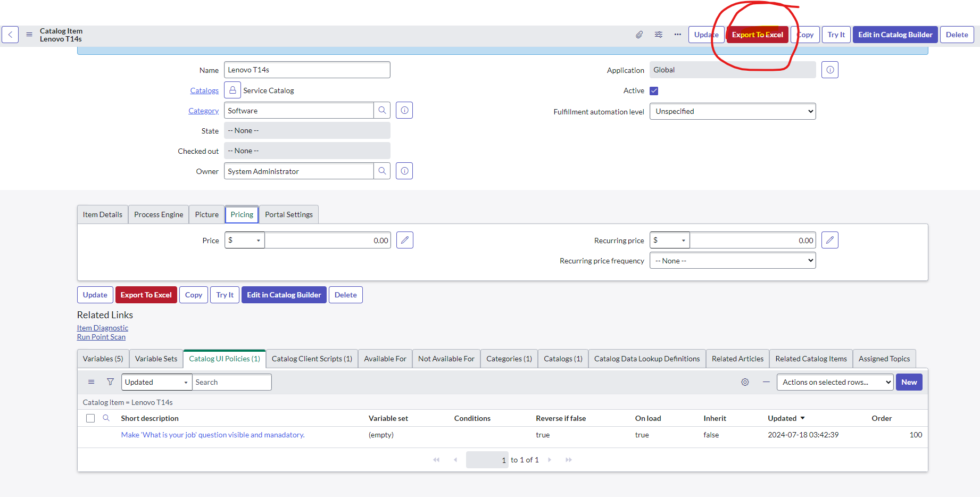Click the lock icon next to Catalogs

tap(232, 90)
